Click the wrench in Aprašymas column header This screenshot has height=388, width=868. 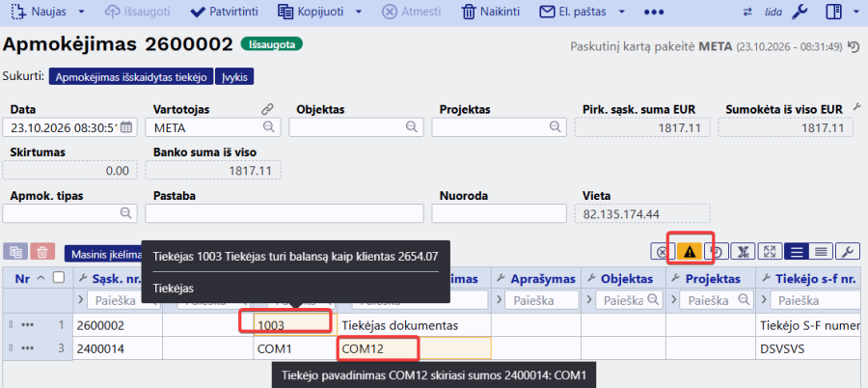502,278
